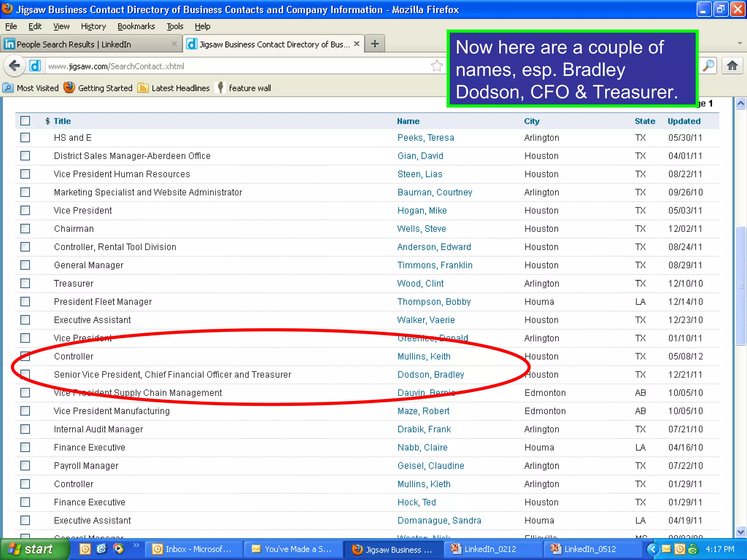Open a new tab with plus button
This screenshot has height=560, width=747.
pyautogui.click(x=375, y=44)
